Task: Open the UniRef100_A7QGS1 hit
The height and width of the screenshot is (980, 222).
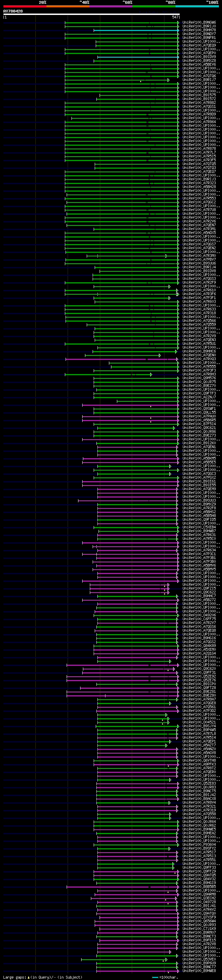Action: pyautogui.click(x=199, y=106)
